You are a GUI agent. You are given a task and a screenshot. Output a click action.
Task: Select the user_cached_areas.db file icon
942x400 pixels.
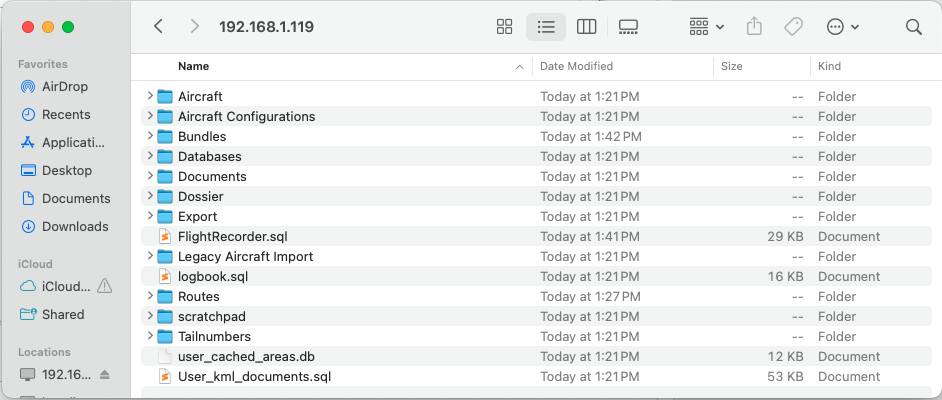tap(165, 357)
